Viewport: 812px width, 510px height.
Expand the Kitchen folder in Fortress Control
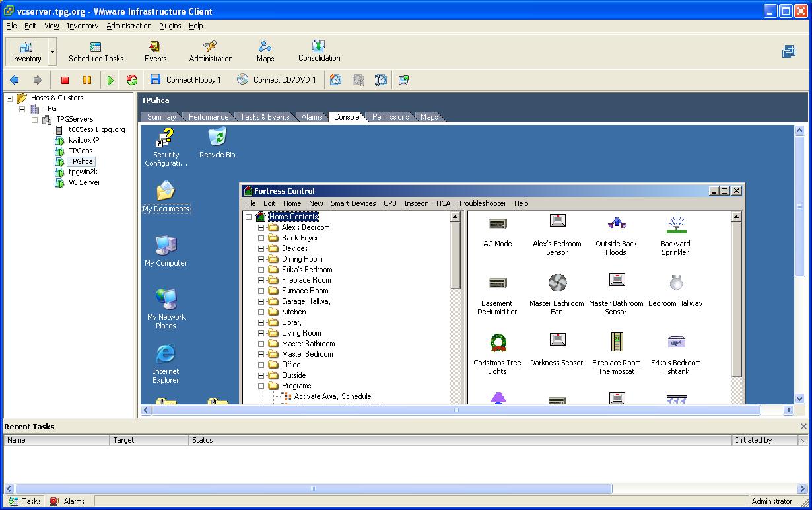tap(261, 312)
